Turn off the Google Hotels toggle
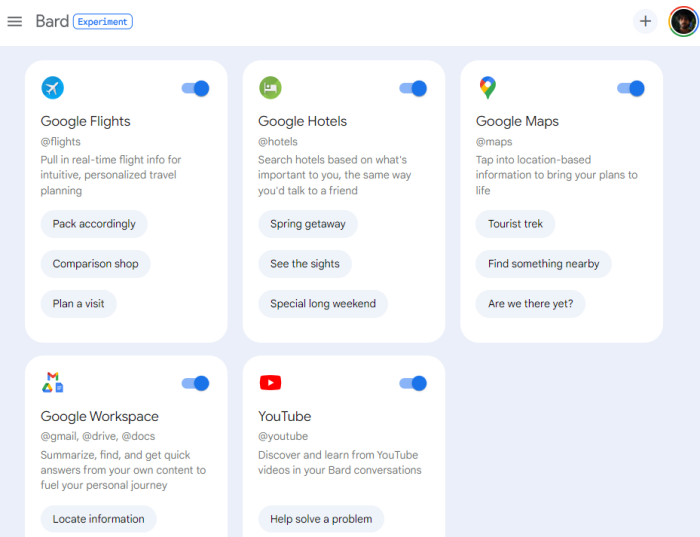Image resolution: width=700 pixels, height=537 pixels. tap(413, 88)
